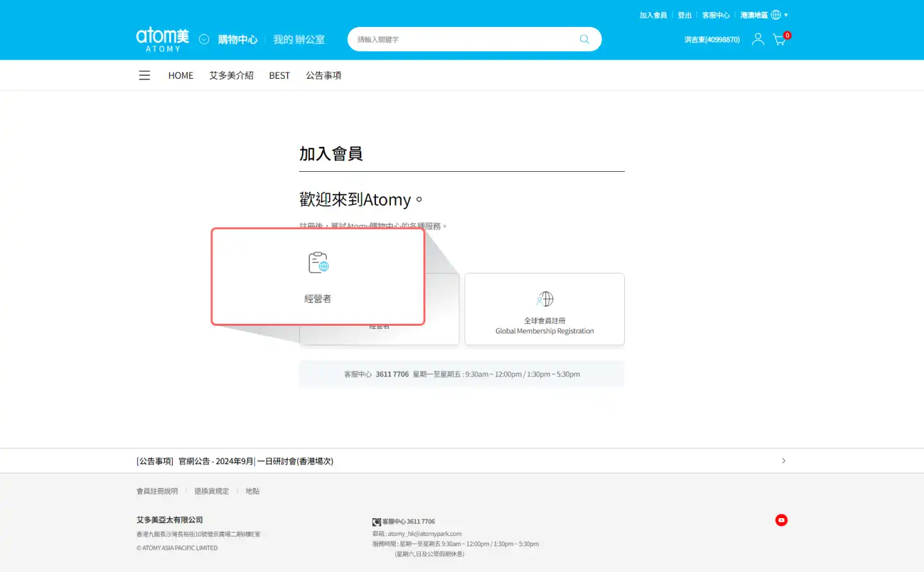Click the search magnifier icon
Screen dimensions: 924x572
tap(584, 39)
